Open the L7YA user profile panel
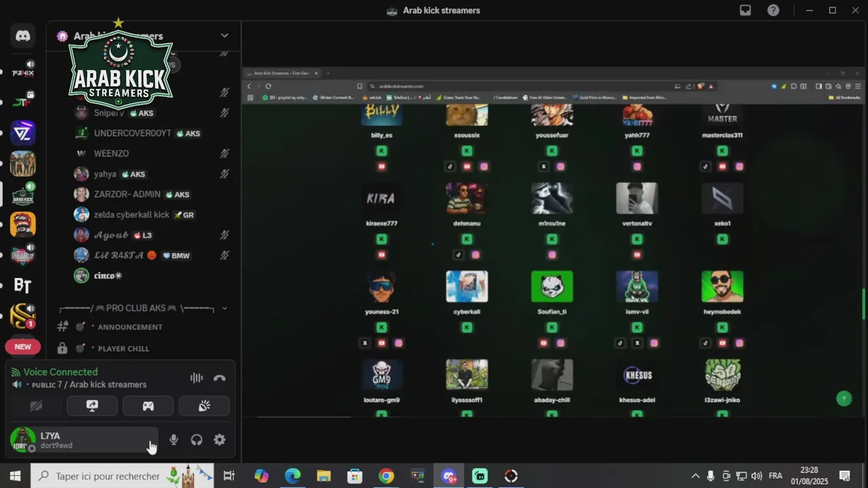 [83, 440]
